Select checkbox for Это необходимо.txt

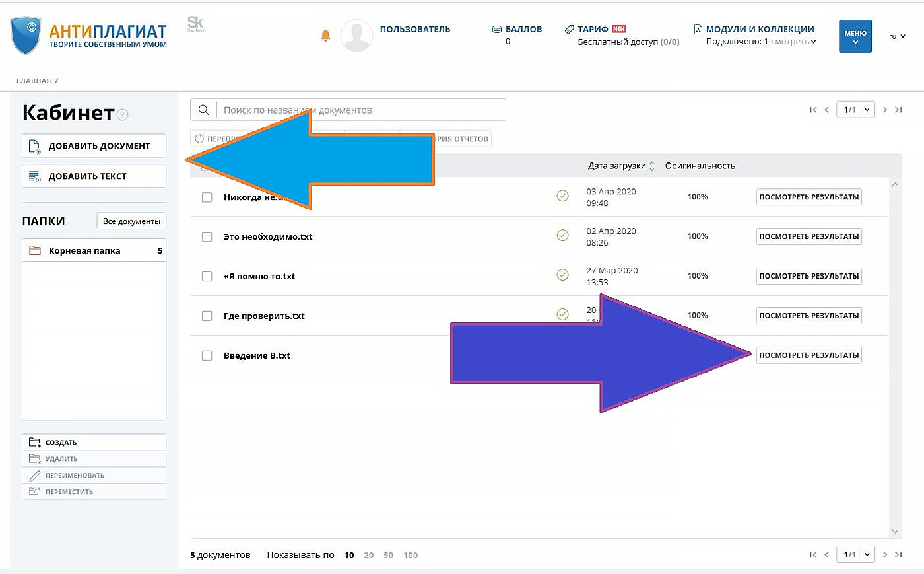[207, 236]
